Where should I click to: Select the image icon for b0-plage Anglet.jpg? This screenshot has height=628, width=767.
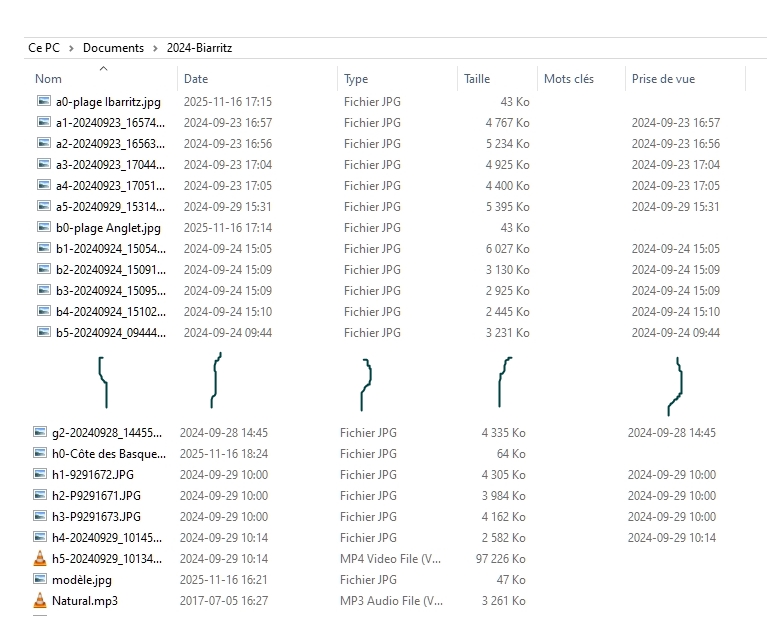coord(43,228)
